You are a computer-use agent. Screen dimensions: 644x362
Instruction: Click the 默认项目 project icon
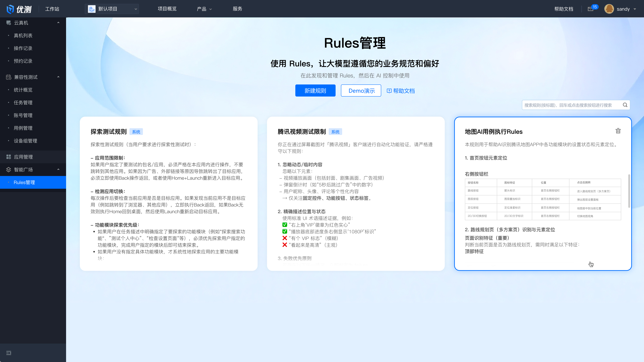pyautogui.click(x=92, y=9)
